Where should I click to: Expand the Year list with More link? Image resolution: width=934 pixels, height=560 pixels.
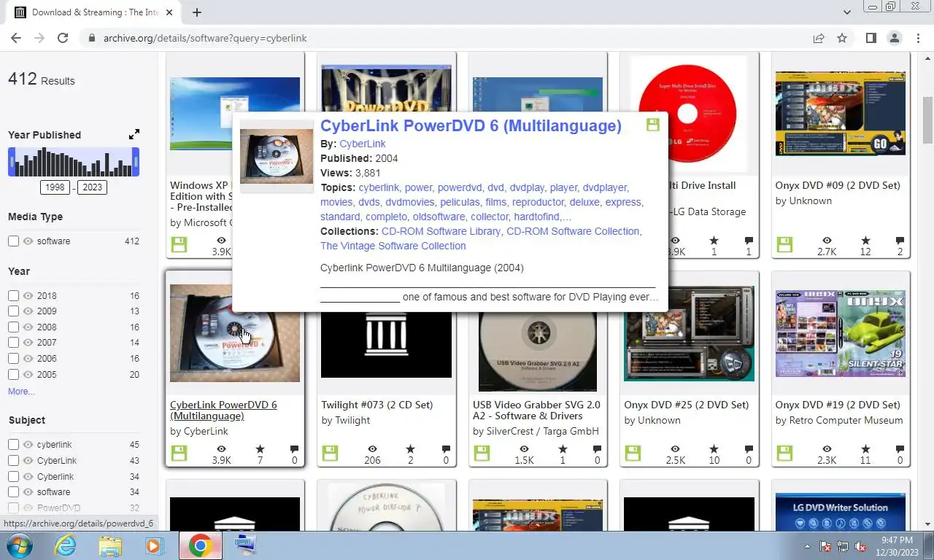tap(21, 392)
